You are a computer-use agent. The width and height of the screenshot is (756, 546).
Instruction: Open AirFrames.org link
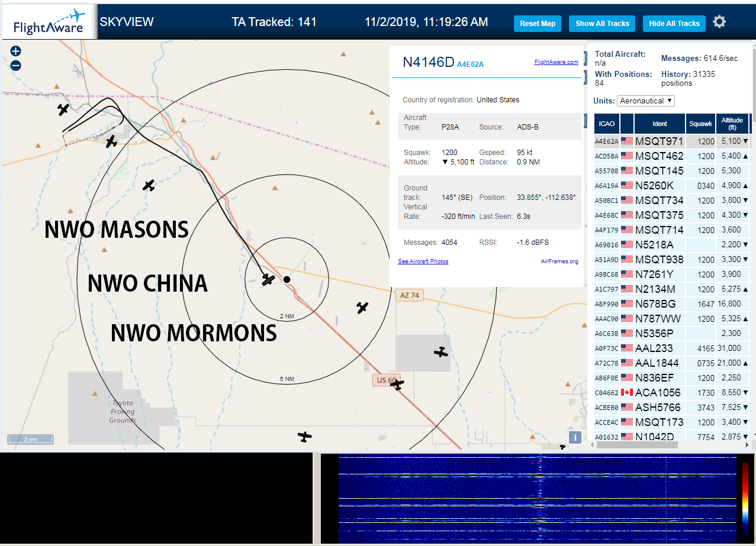[559, 261]
